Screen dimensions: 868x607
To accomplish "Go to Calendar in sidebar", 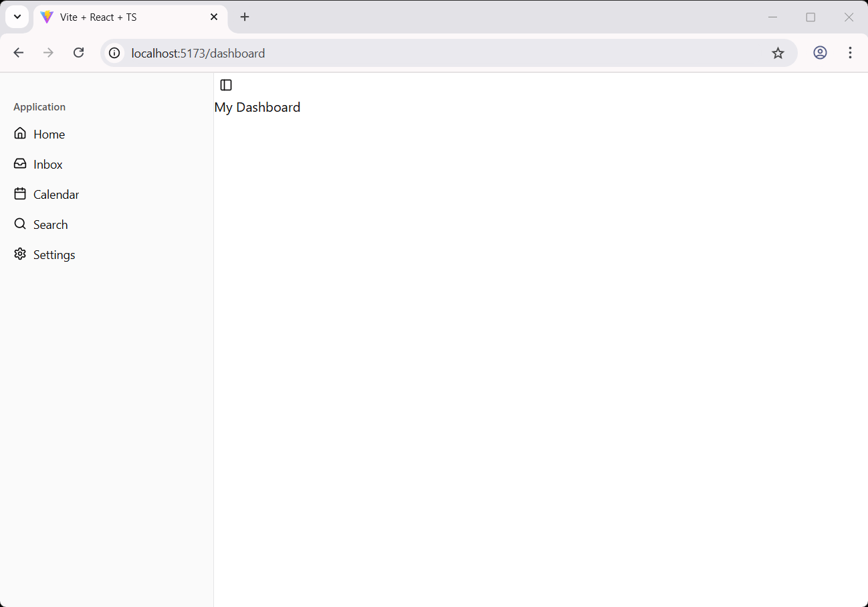I will point(107,194).
